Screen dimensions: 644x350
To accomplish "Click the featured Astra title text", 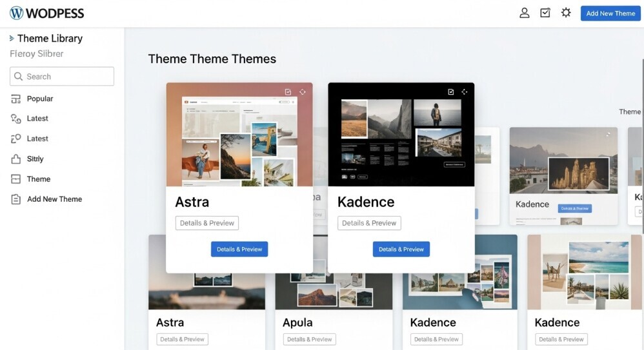I will [192, 202].
